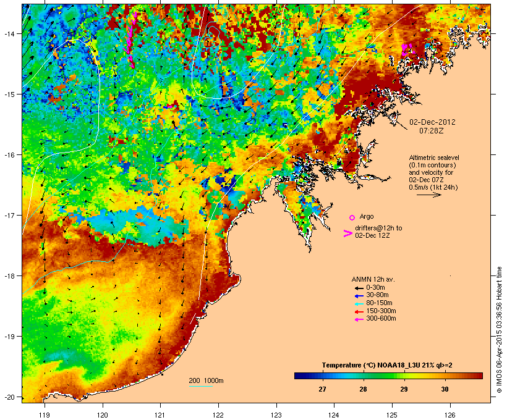
Task: Click the red 150-300m arrow in legend
Action: pyautogui.click(x=359, y=312)
